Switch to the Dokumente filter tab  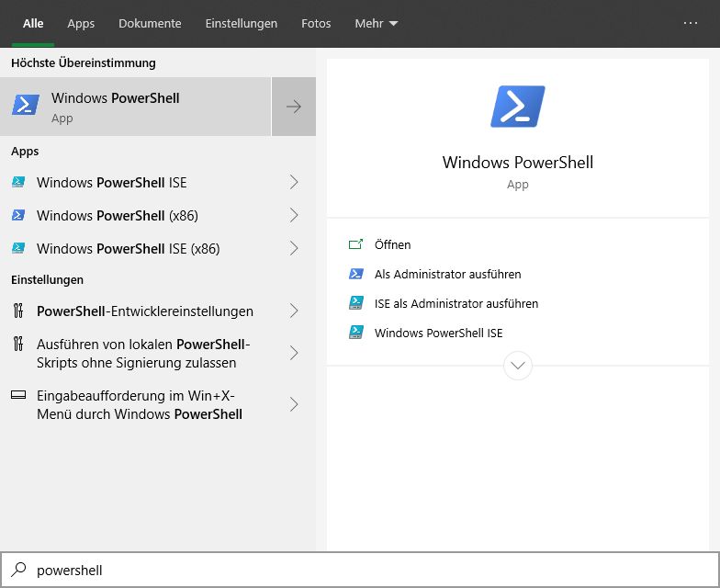(x=150, y=24)
